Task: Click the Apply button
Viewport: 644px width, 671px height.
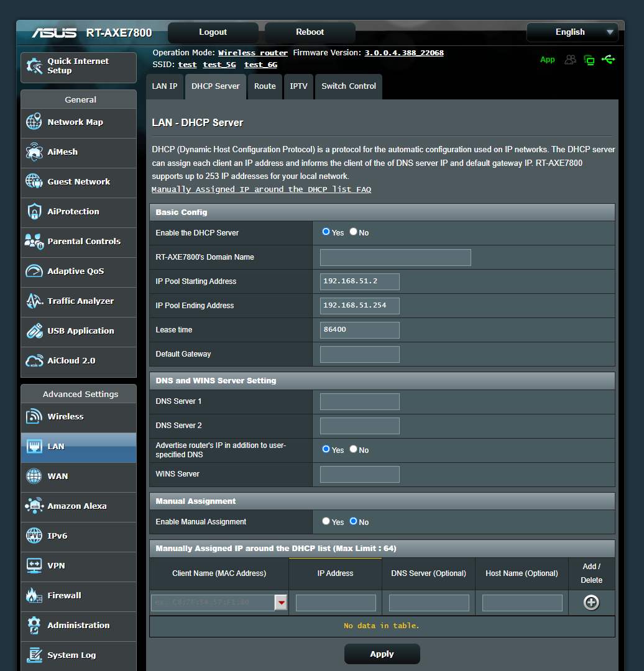Action: pos(382,654)
